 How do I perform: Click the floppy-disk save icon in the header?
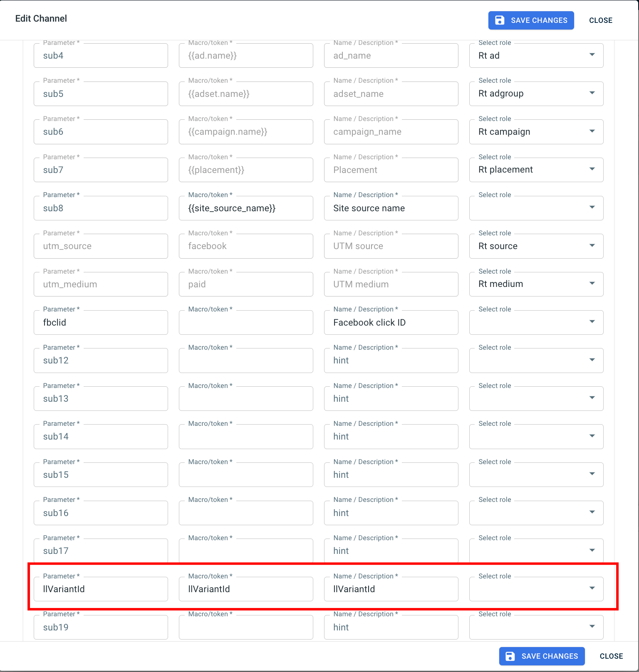(500, 20)
